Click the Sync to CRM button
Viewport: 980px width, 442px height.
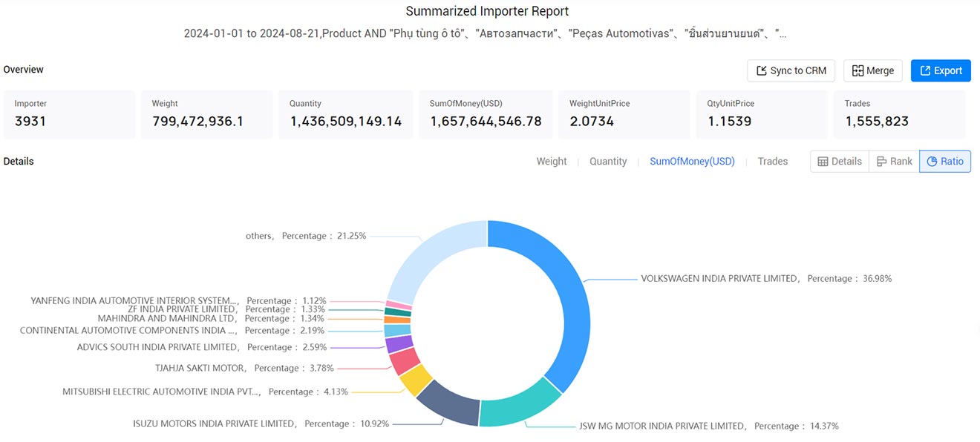click(x=791, y=70)
